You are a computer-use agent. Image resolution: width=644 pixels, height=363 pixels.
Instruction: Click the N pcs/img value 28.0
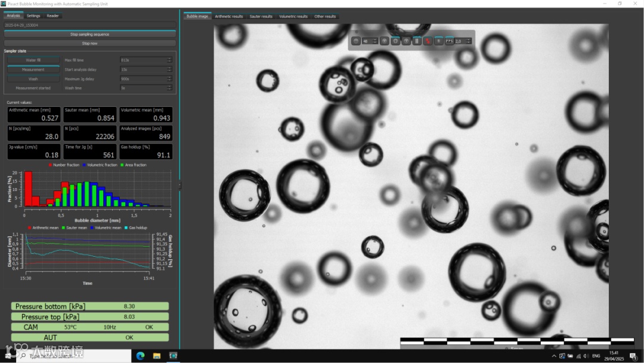point(52,137)
